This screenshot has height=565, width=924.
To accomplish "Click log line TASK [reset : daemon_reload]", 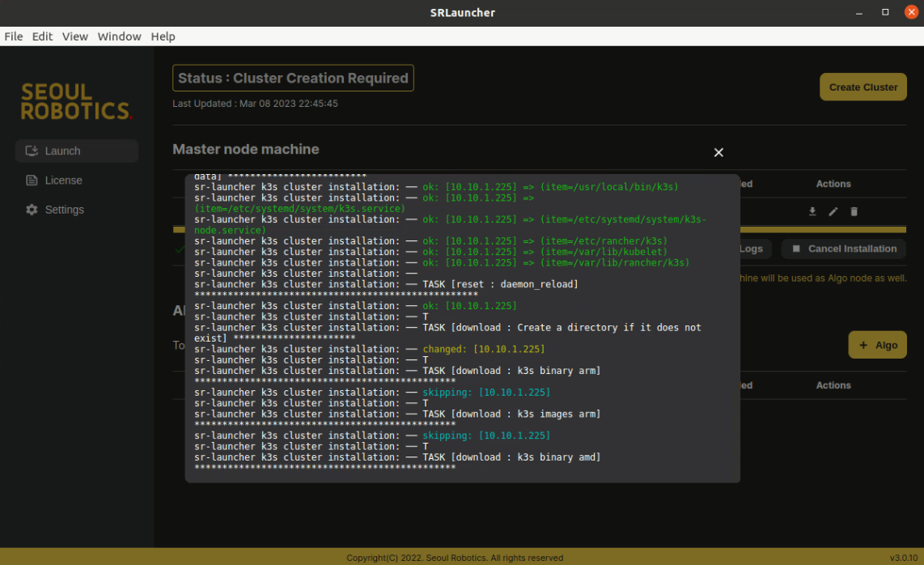I will coord(386,284).
